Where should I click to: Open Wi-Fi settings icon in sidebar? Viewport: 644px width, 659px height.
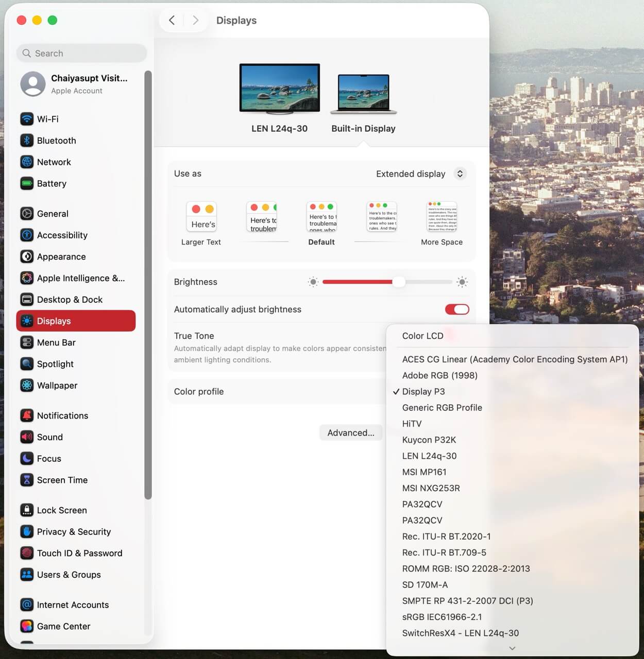[x=27, y=119]
